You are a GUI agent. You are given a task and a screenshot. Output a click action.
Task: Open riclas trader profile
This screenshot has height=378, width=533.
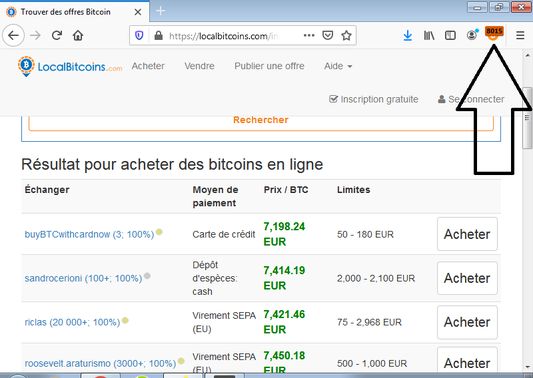click(72, 322)
